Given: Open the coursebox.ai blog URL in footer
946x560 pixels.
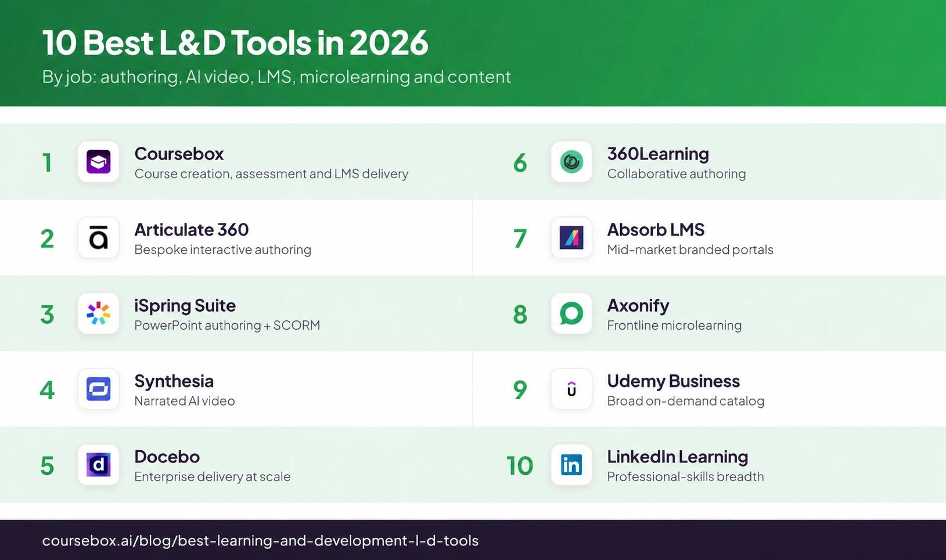Looking at the screenshot, I should [x=260, y=541].
